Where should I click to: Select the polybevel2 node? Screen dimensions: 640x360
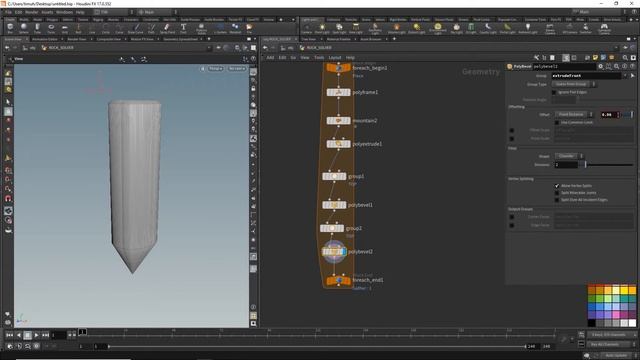[x=334, y=252]
